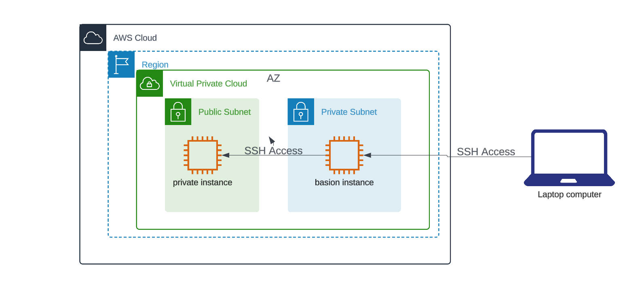Click the bastion instance chip icon
Screen dimensions: 644x295
coord(344,155)
